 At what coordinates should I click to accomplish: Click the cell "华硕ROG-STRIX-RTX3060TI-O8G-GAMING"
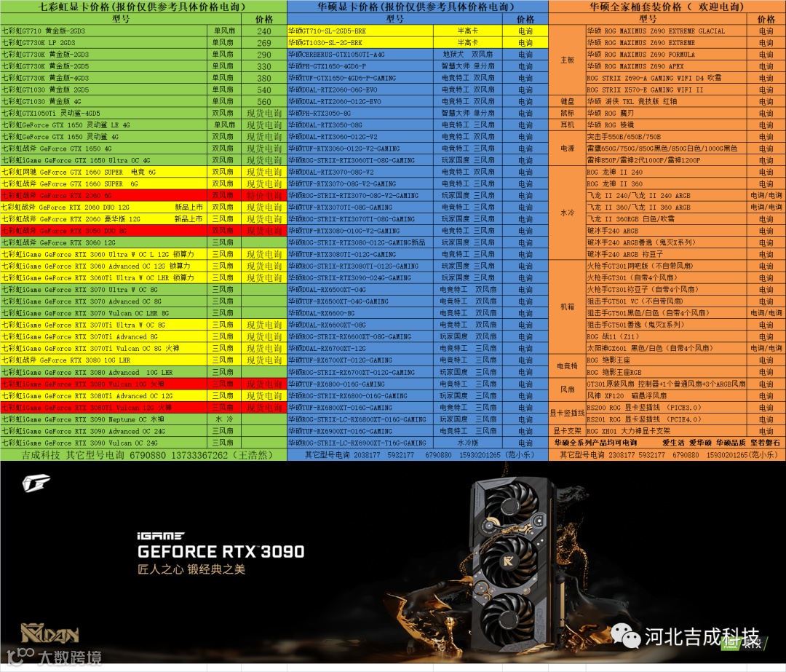pyautogui.click(x=360, y=160)
